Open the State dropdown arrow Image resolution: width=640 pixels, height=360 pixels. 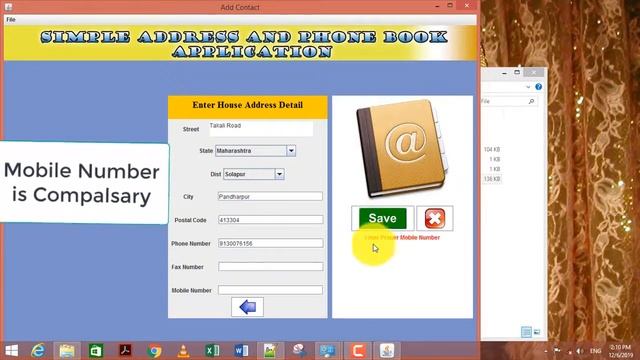point(291,151)
